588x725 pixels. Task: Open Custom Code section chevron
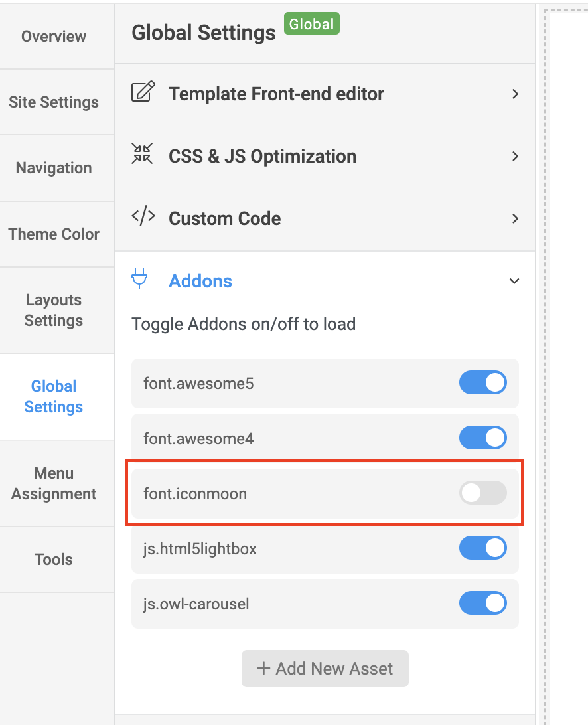515,219
